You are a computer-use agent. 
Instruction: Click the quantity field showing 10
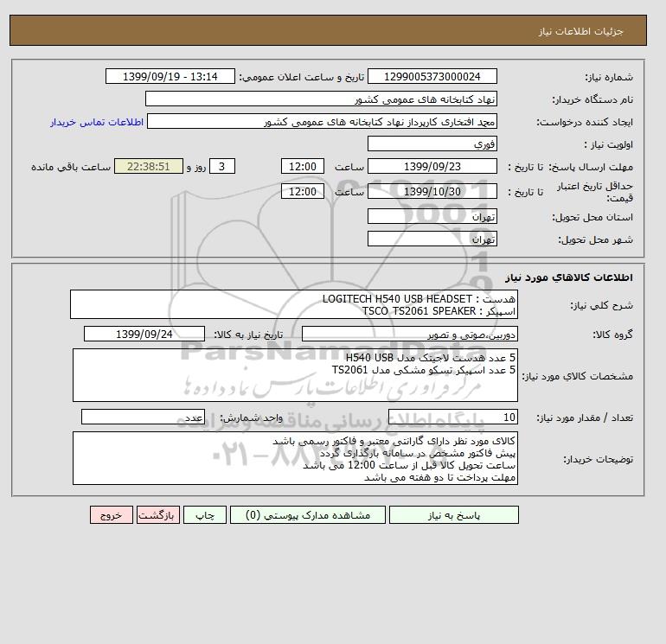(x=452, y=417)
